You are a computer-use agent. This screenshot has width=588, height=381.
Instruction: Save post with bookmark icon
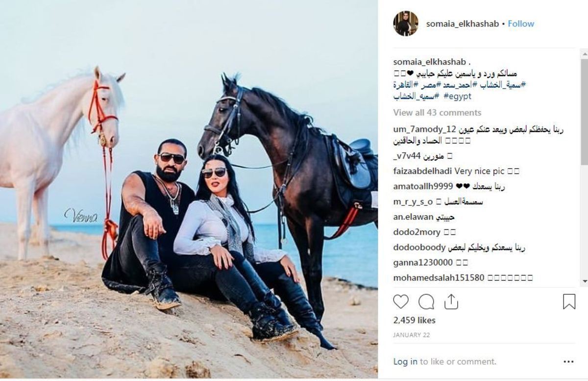coord(569,301)
